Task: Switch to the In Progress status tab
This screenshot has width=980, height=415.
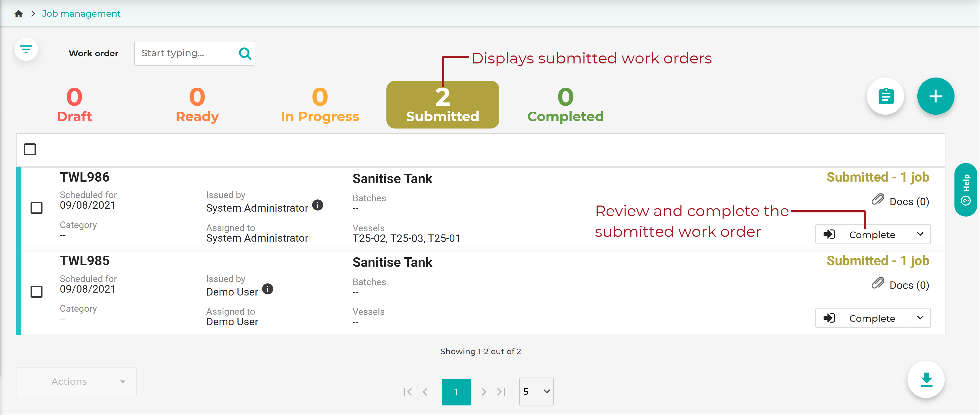Action: coord(320,105)
